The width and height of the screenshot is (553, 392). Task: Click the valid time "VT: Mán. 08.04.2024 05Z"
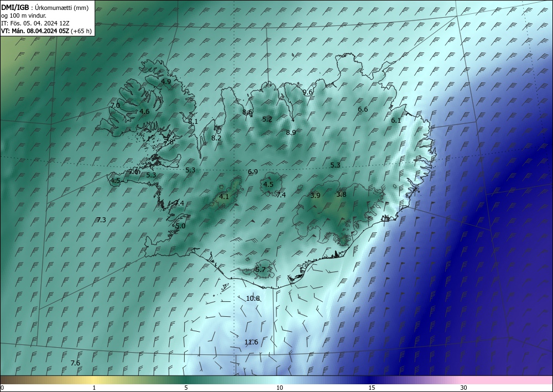pyautogui.click(x=35, y=31)
